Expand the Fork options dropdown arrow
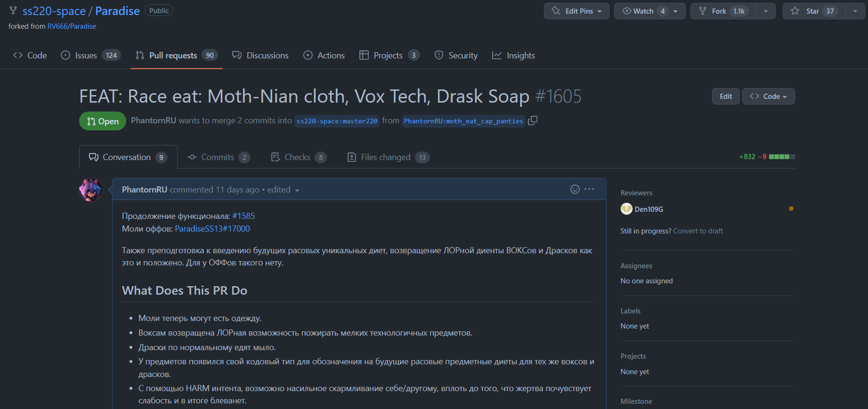 [x=766, y=11]
